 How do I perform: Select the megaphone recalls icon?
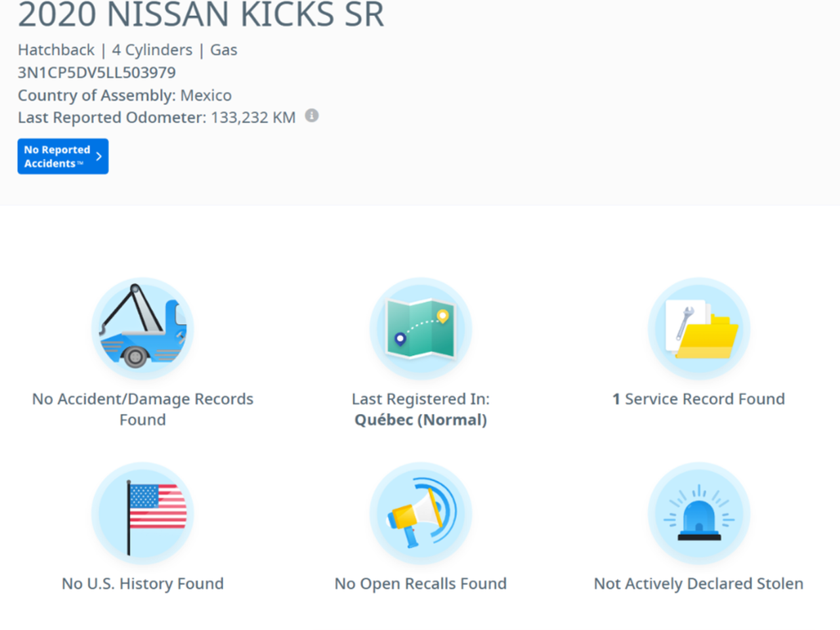tap(421, 513)
